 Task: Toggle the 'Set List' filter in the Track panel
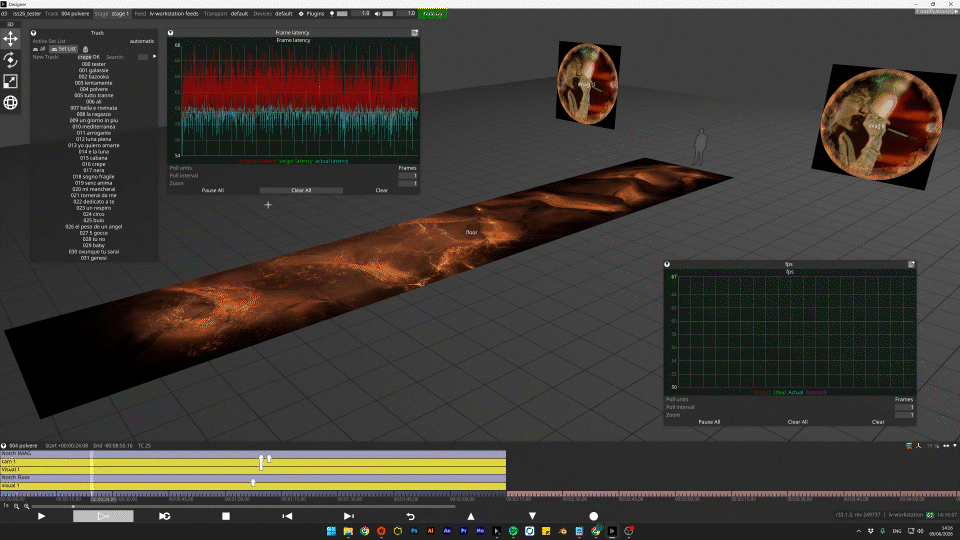point(64,49)
